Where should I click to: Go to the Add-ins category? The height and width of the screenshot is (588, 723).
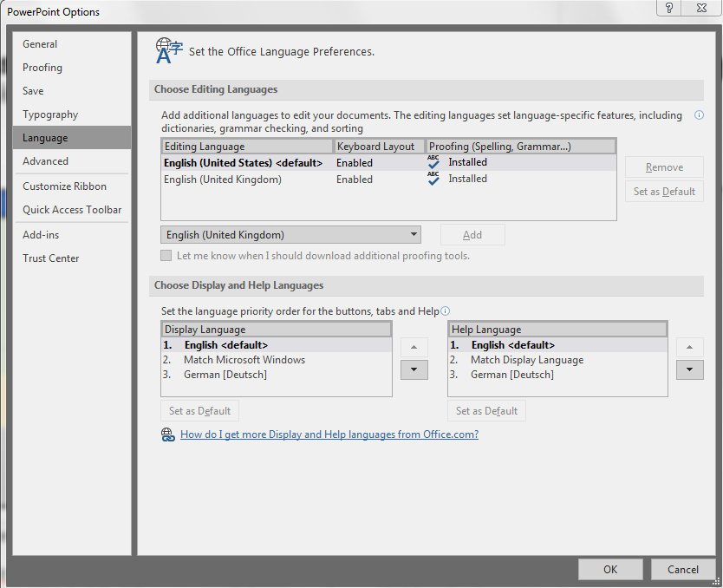(x=72, y=235)
